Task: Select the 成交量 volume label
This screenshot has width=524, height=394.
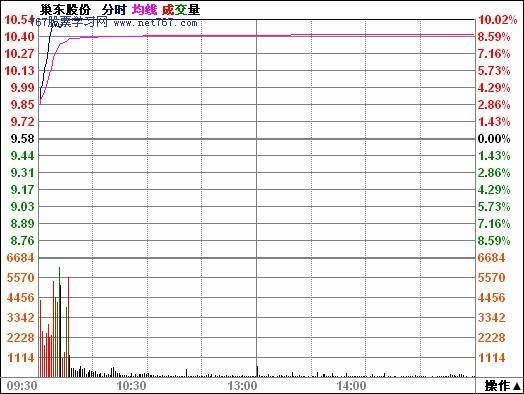Action: (181, 10)
